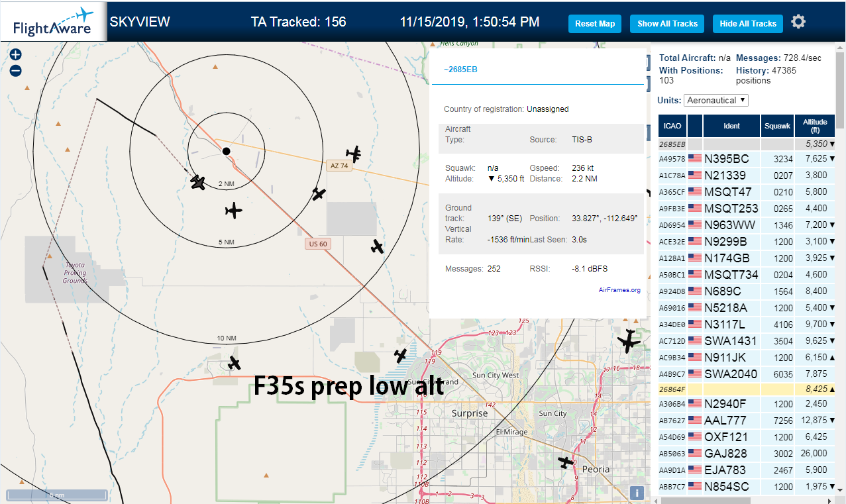Screen dimensions: 846x504
Task: Click Show All Tracks
Action: (x=667, y=24)
